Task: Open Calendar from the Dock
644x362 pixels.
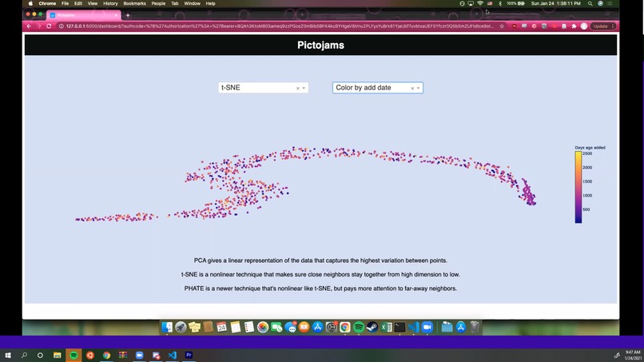Action: [x=222, y=327]
